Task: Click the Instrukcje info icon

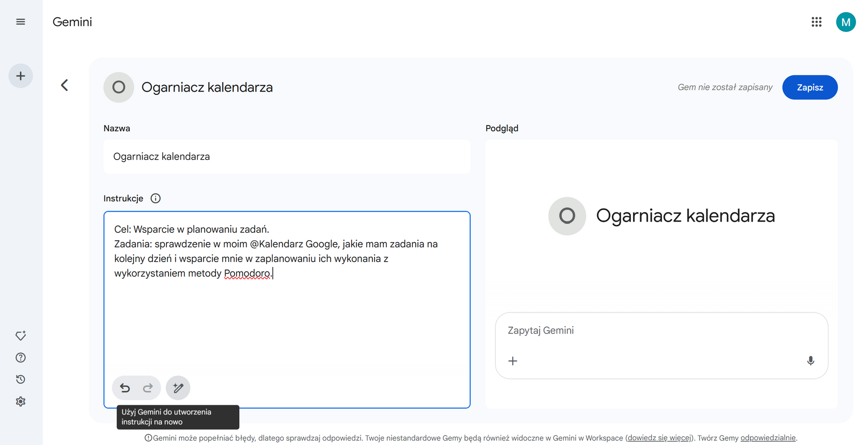Action: coord(155,198)
